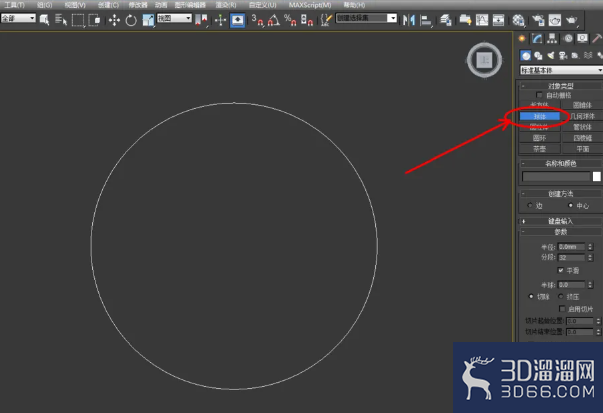
Task: Click the Align tool icon
Action: click(x=426, y=20)
